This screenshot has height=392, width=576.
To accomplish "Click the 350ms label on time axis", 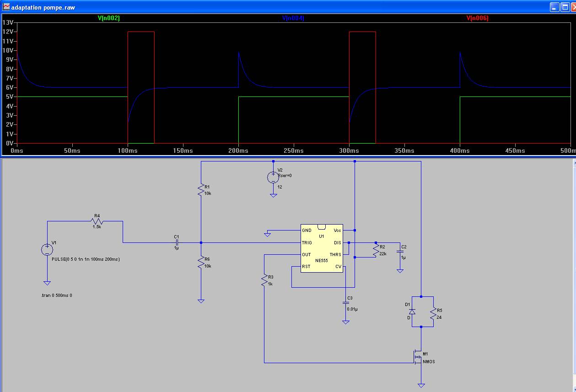I will pyautogui.click(x=404, y=150).
